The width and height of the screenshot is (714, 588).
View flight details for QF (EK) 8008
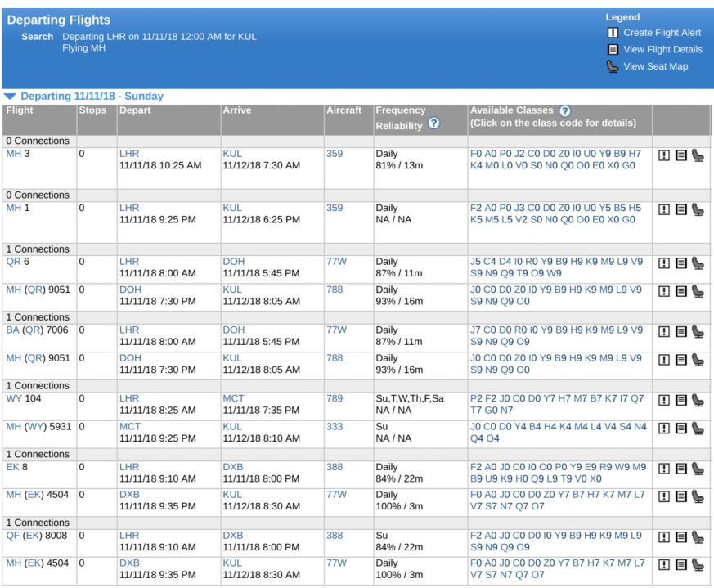pos(680,537)
